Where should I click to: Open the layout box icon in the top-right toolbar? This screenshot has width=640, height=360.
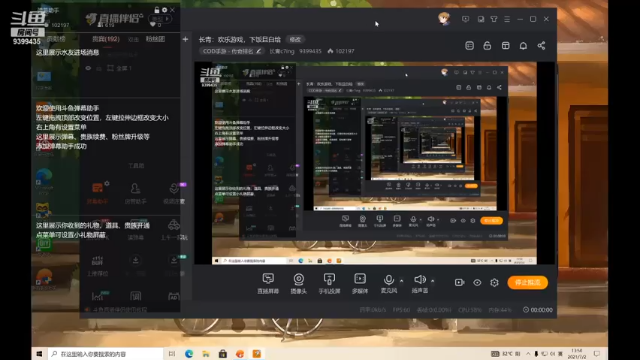[505, 46]
